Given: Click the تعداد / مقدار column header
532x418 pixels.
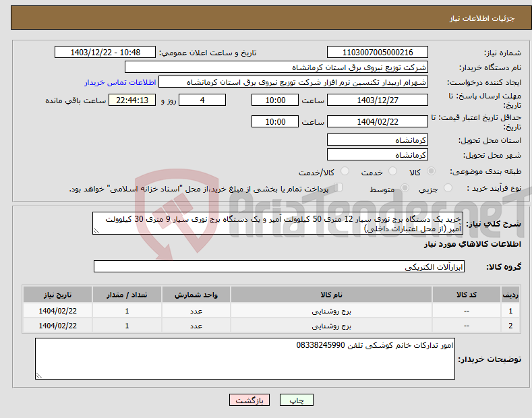Looking at the screenshot, I should coord(127,295).
